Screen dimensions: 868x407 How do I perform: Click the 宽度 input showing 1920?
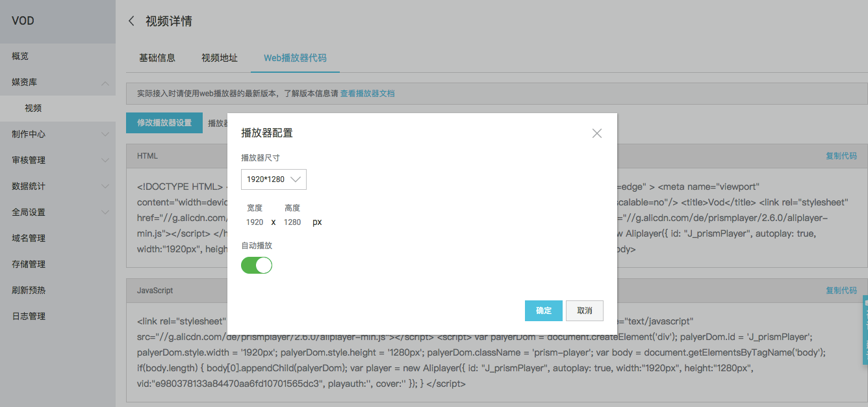coord(255,222)
